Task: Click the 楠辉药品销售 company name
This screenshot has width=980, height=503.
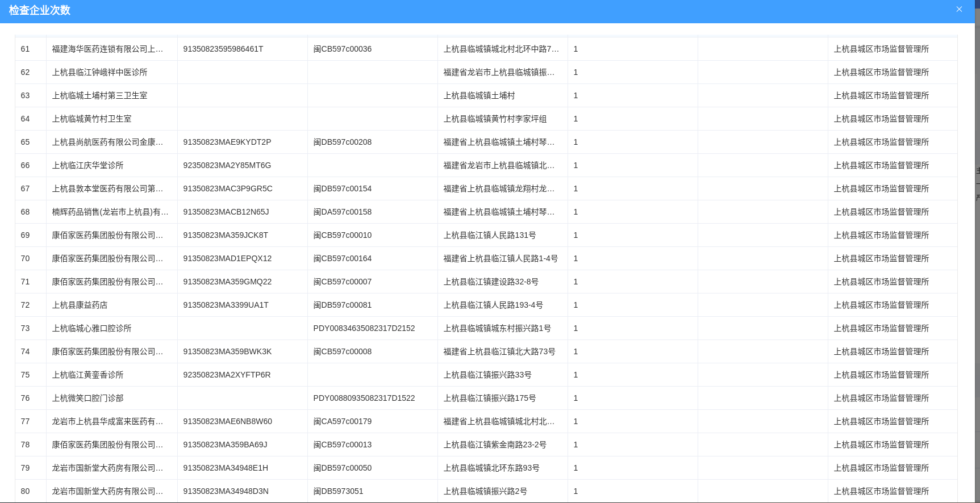Action: tap(110, 212)
